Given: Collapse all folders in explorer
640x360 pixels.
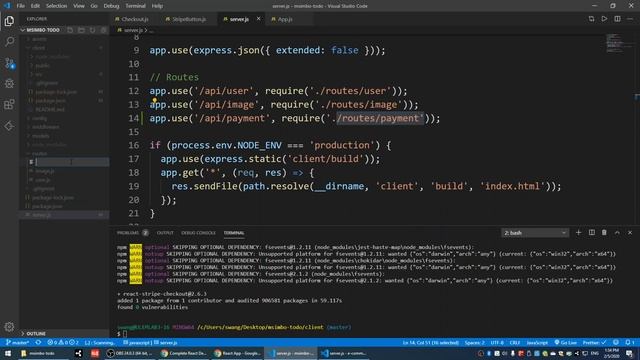Looking at the screenshot, I should click(x=103, y=30).
